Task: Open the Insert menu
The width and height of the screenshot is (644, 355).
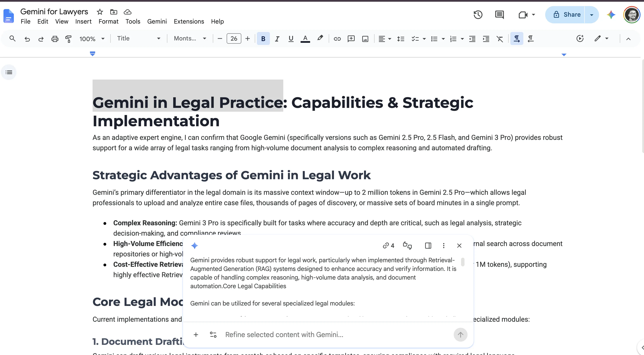Action: click(83, 21)
